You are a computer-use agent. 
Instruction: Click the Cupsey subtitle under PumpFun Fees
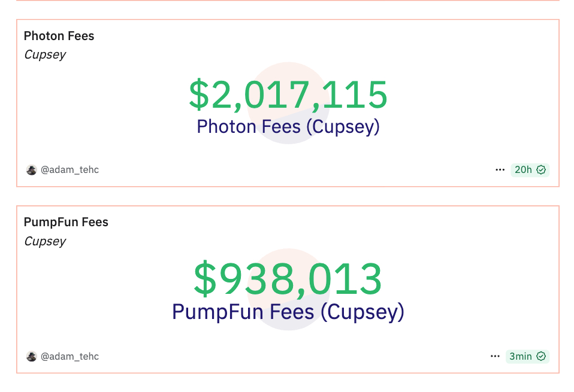point(45,241)
